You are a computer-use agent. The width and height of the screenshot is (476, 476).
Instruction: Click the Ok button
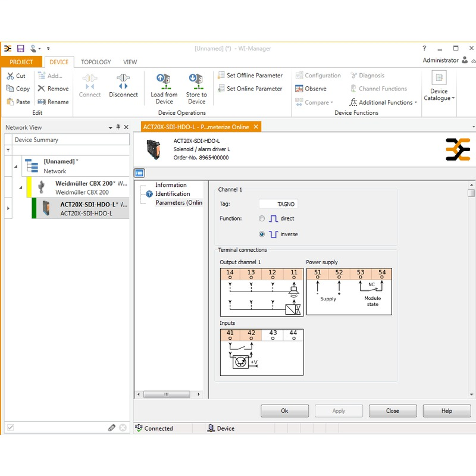pos(284,411)
